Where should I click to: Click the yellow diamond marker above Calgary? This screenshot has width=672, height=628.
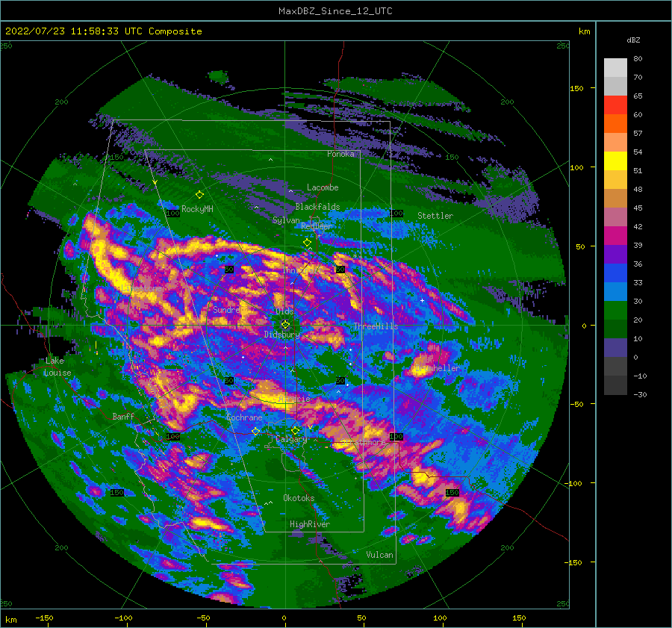click(295, 430)
